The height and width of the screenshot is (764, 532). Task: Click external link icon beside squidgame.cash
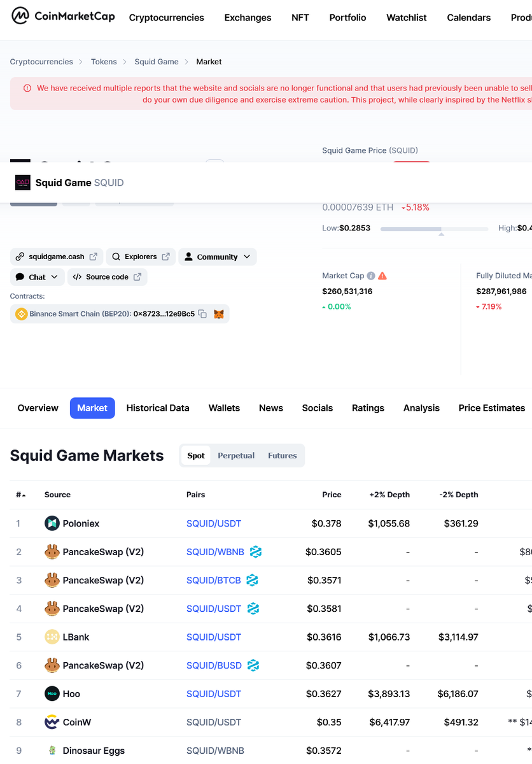pos(93,257)
